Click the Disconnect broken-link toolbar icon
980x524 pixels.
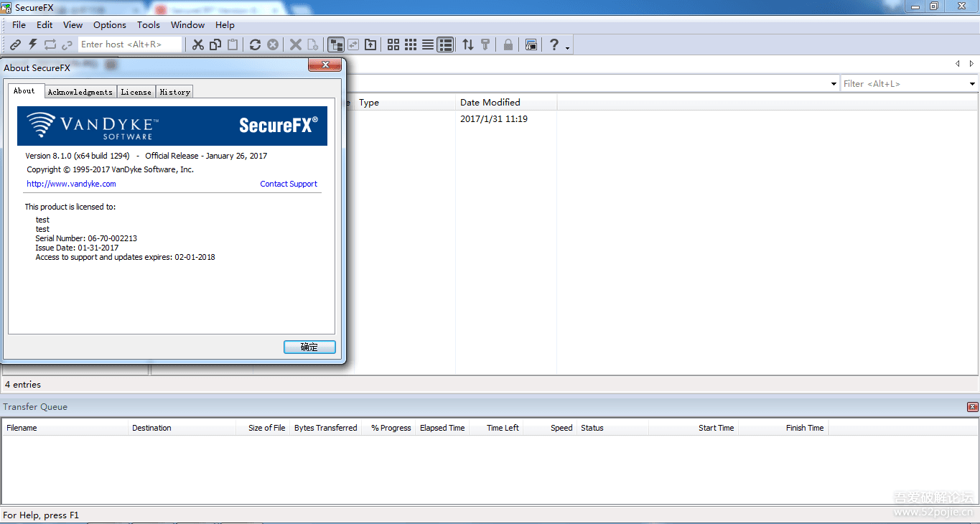click(x=67, y=45)
